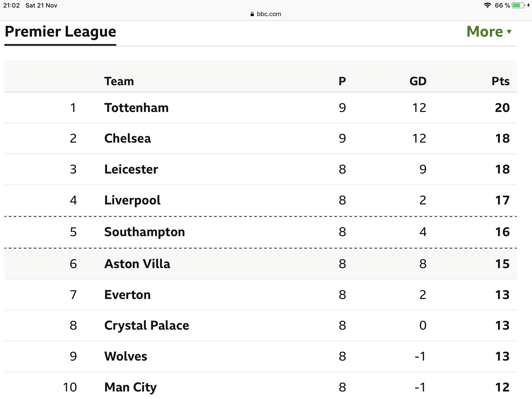Viewport: 532px width, 399px height.
Task: Tap the lock icon beside bbc.com
Action: pos(252,14)
